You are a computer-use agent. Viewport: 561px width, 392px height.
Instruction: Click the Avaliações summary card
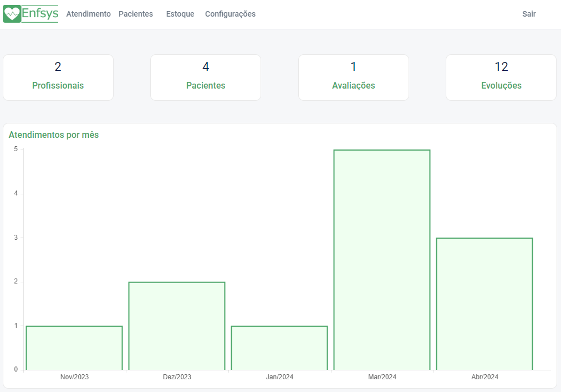point(354,78)
